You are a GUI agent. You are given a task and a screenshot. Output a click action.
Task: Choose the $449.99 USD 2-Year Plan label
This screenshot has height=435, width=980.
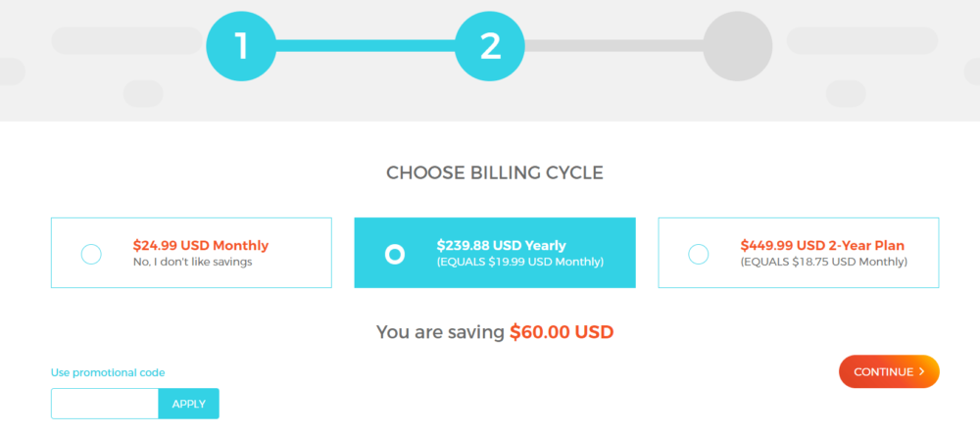tap(822, 245)
